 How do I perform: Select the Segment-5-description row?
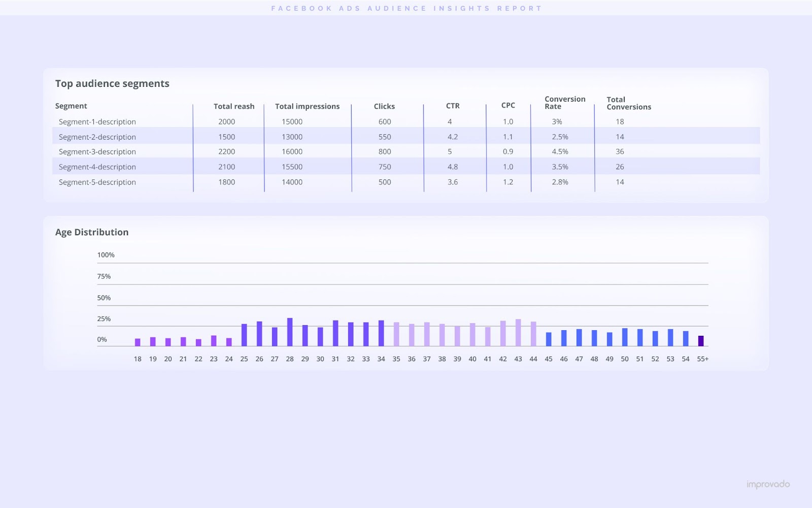(97, 182)
